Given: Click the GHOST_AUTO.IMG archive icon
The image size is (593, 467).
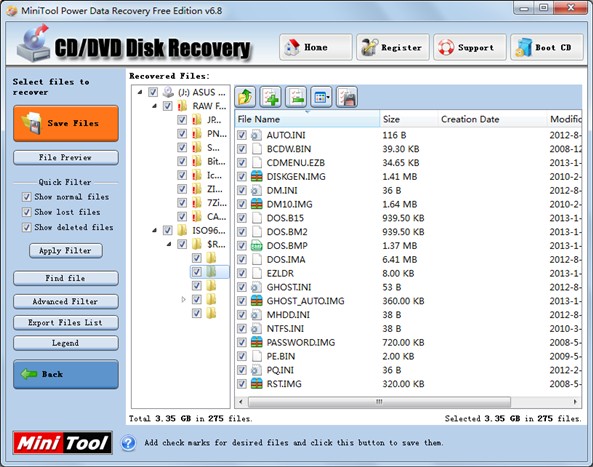Looking at the screenshot, I should pos(256,301).
